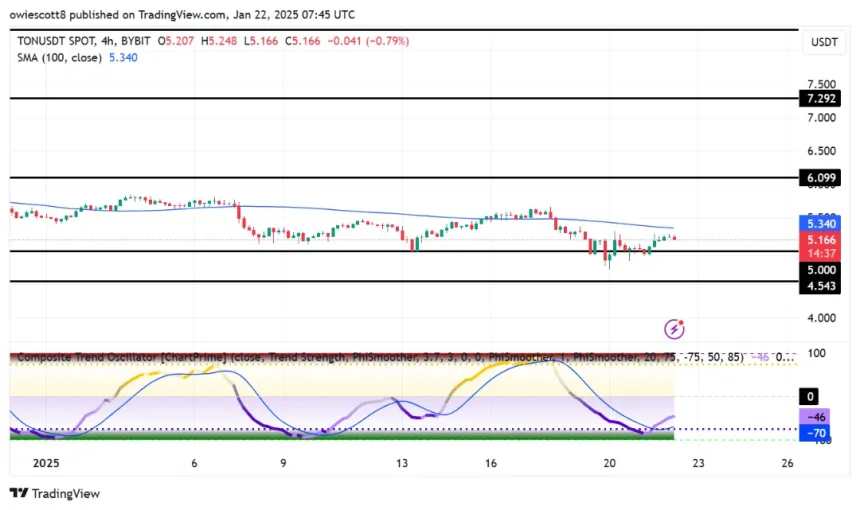This screenshot has height=510, width=860.
Task: Click the 2025 date label on time axis
Action: pyautogui.click(x=46, y=463)
